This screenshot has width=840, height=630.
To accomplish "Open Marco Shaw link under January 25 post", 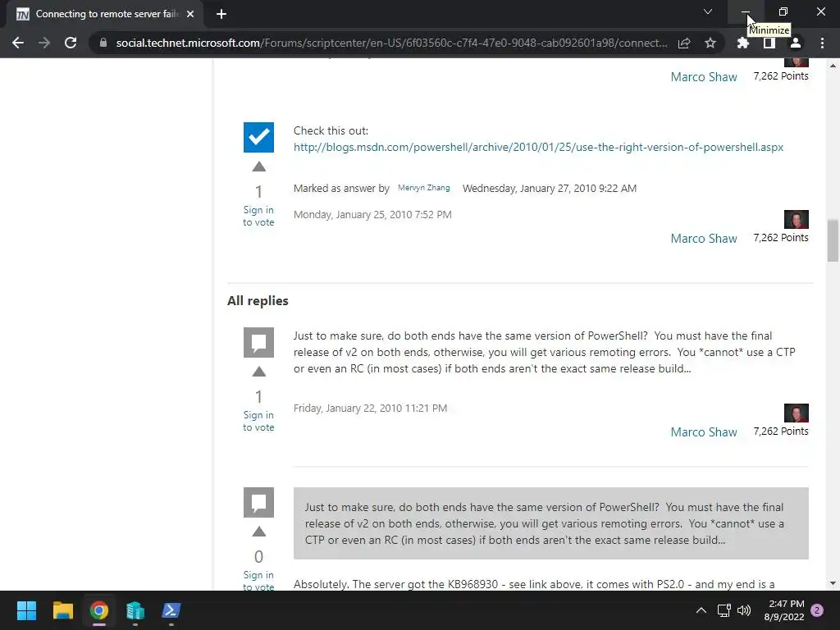I will (x=704, y=239).
